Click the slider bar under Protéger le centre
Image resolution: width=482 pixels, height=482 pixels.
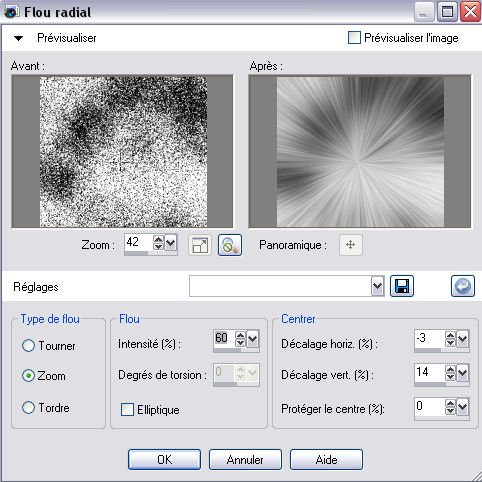pyautogui.click(x=441, y=418)
